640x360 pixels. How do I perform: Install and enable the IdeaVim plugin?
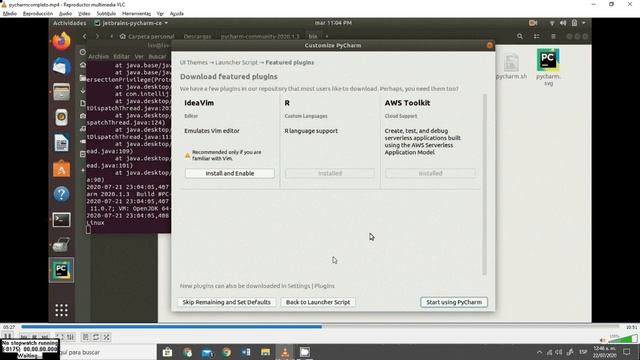[x=230, y=173]
